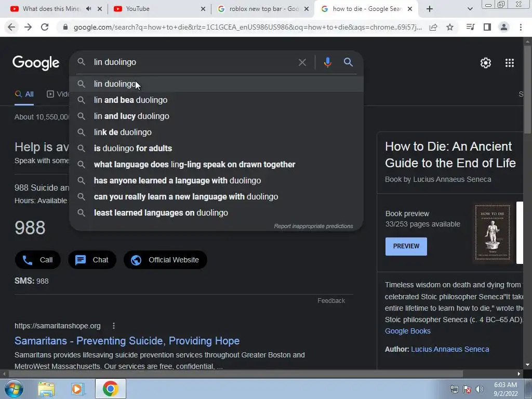The height and width of the screenshot is (399, 532).
Task: Select the All results tab
Action: click(24, 94)
